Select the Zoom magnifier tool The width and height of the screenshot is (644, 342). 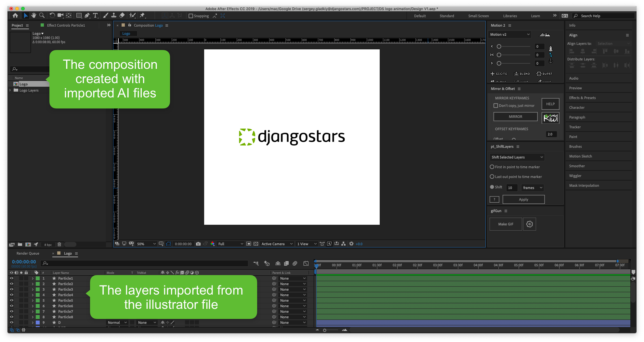[42, 15]
